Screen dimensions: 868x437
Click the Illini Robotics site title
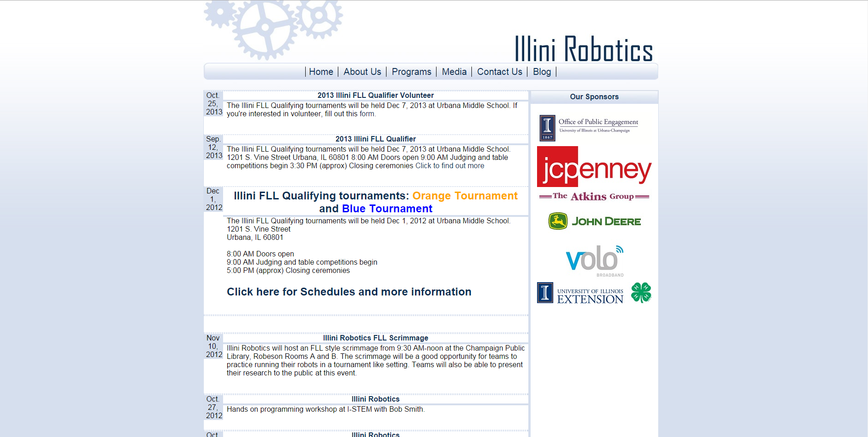(x=583, y=49)
